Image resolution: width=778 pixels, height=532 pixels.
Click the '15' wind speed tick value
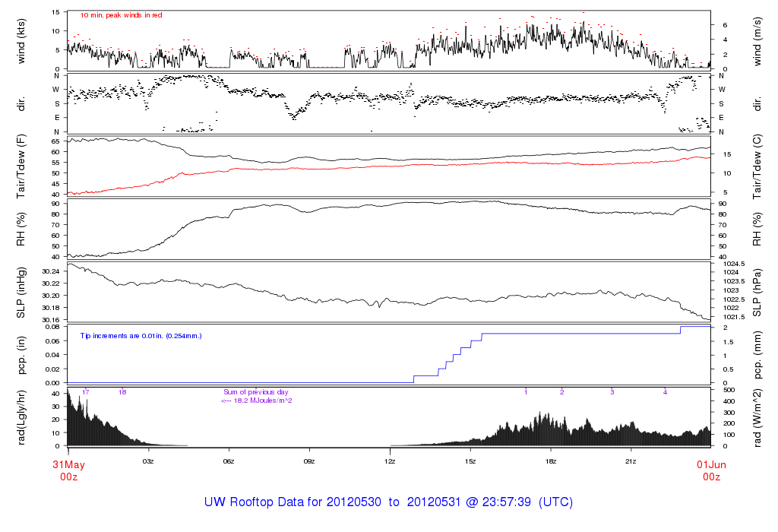[55, 12]
